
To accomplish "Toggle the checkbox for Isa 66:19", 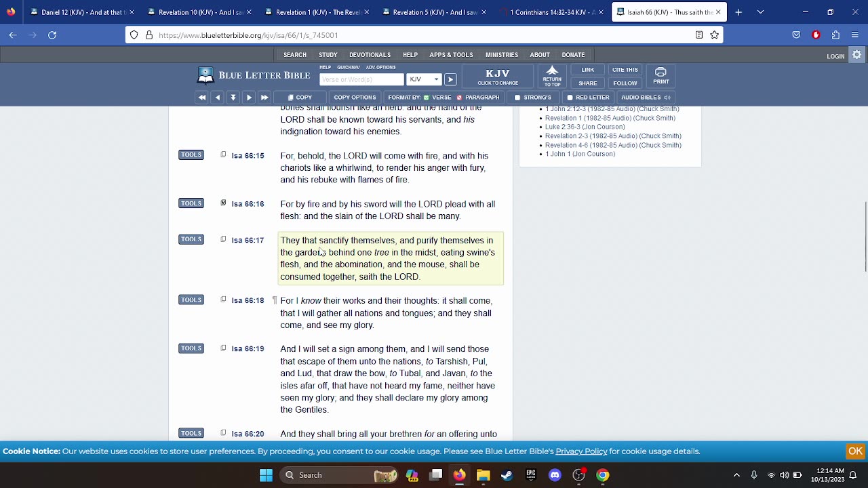I will pos(223,348).
